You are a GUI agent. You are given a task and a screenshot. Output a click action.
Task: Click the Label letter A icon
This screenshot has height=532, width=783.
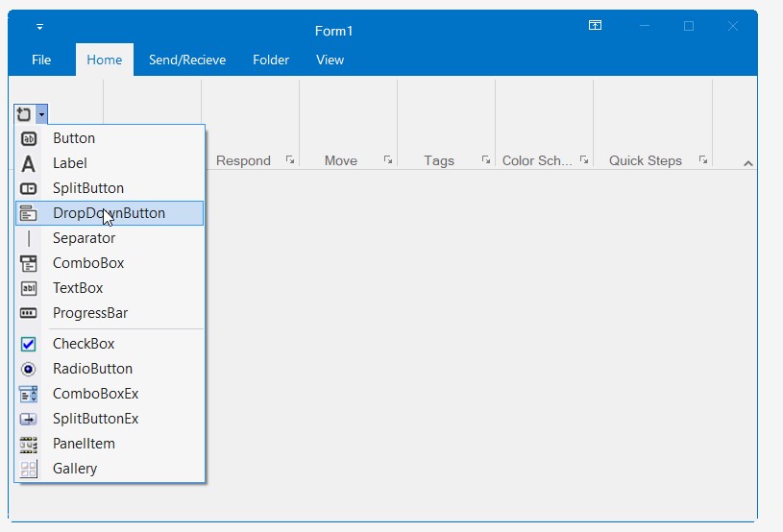(29, 163)
